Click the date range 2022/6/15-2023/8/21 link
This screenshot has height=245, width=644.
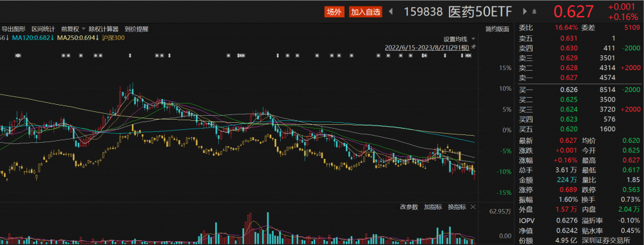[x=427, y=47]
